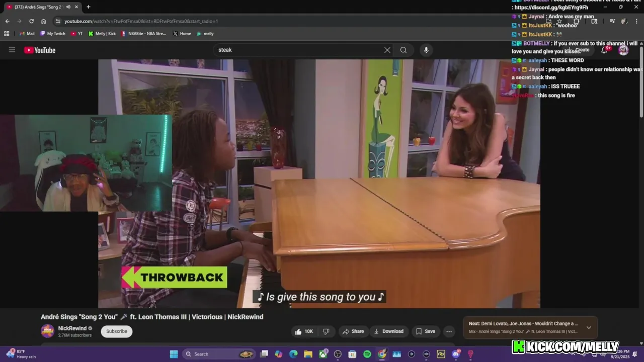The image size is (644, 362).
Task: Open the NickRewind channel avatar
Action: pyautogui.click(x=48, y=331)
